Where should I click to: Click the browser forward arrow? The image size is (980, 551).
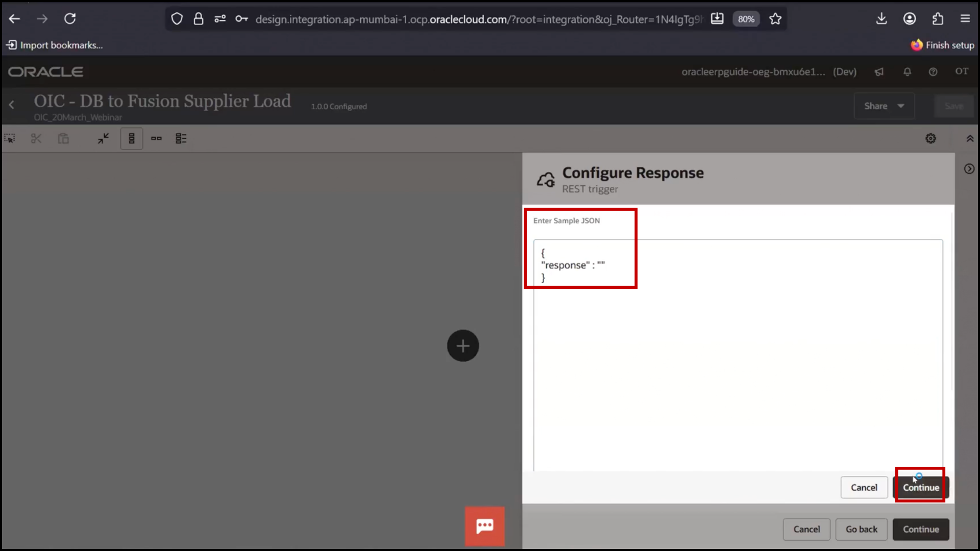point(42,19)
